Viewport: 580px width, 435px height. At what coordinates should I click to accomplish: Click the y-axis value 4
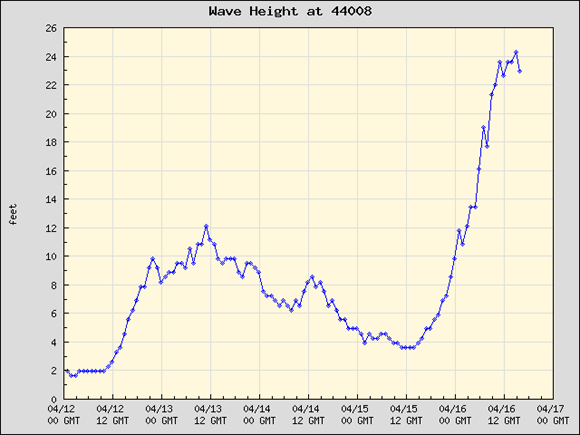54,343
